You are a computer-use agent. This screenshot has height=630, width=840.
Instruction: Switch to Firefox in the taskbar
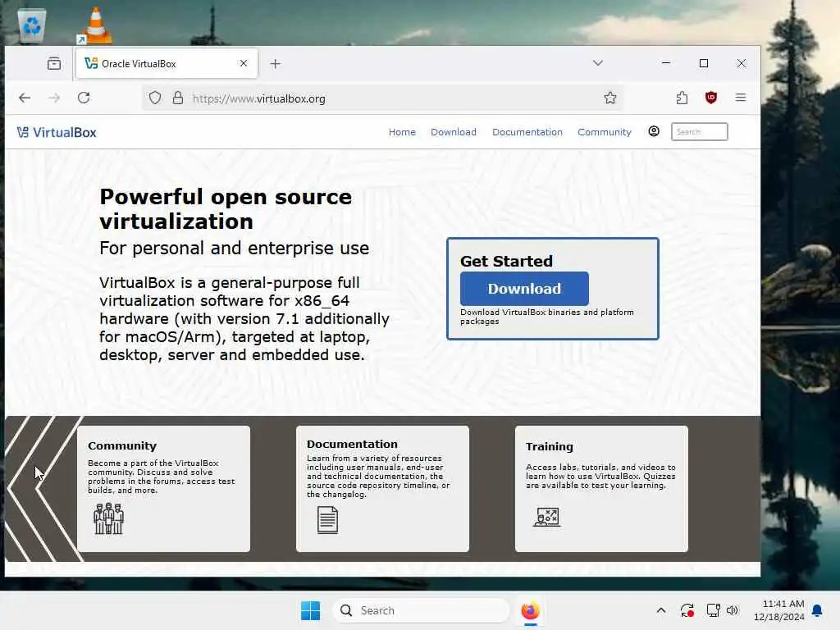pos(530,610)
